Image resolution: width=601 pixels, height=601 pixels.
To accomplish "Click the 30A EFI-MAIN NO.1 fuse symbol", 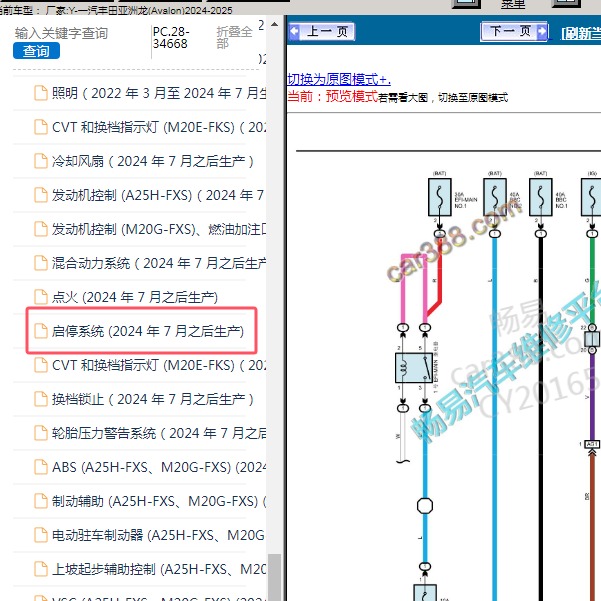I will [440, 197].
